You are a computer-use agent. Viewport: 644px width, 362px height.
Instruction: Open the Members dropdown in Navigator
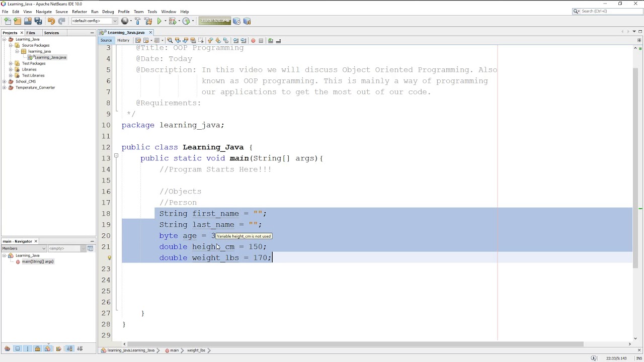pyautogui.click(x=24, y=248)
